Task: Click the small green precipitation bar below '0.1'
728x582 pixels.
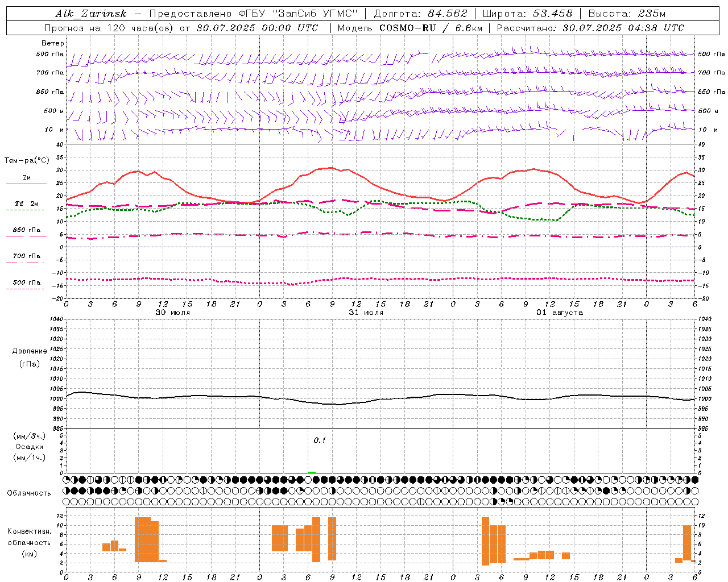Action: click(x=312, y=472)
